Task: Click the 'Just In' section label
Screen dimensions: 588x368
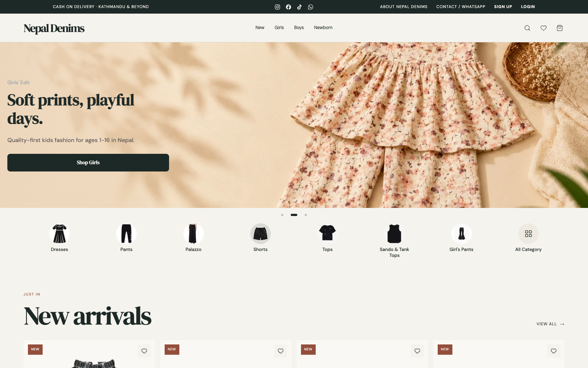Action: pos(32,294)
